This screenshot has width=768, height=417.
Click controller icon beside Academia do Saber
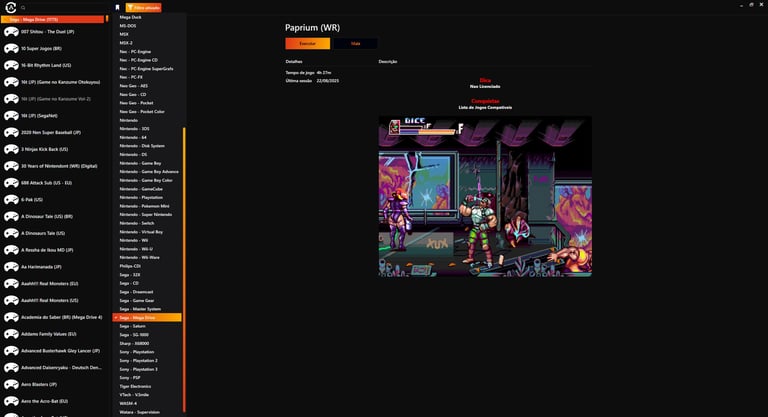pyautogui.click(x=11, y=317)
